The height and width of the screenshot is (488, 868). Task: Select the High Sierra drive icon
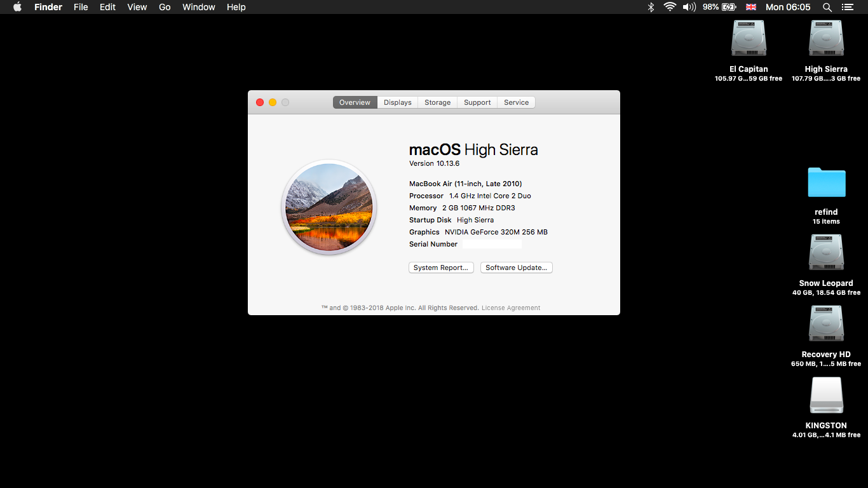point(826,39)
